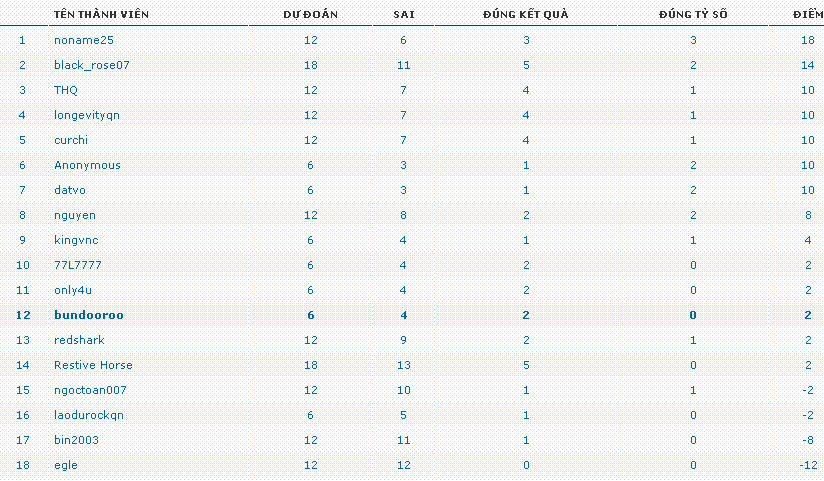
Task: Click the laodurockqn username
Action: click(89, 415)
